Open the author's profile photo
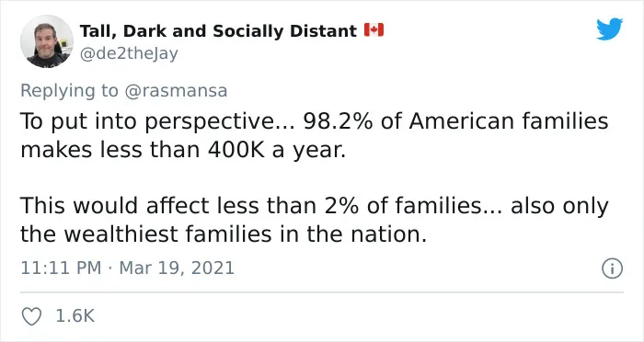This screenshot has height=342, width=644. click(x=46, y=41)
